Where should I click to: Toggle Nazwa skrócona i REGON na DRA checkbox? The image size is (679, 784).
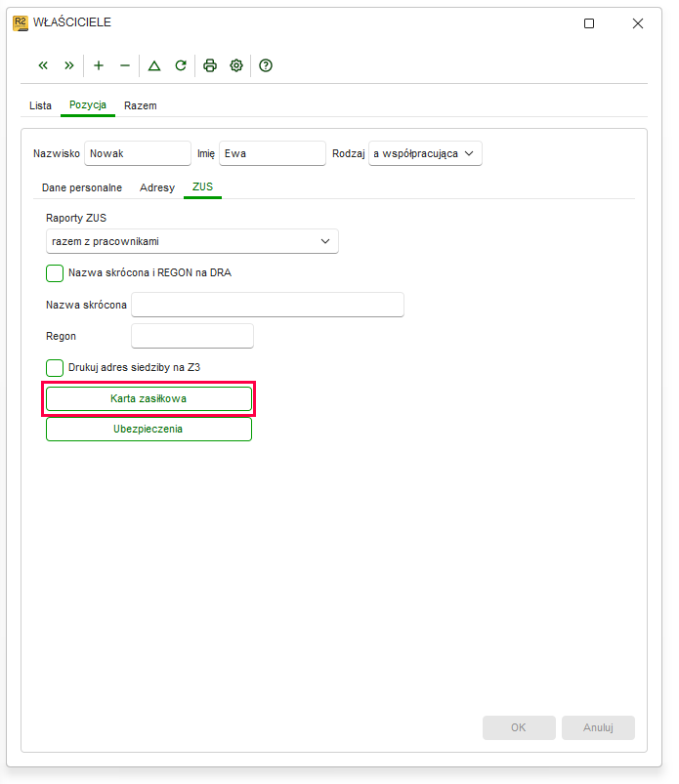[55, 273]
